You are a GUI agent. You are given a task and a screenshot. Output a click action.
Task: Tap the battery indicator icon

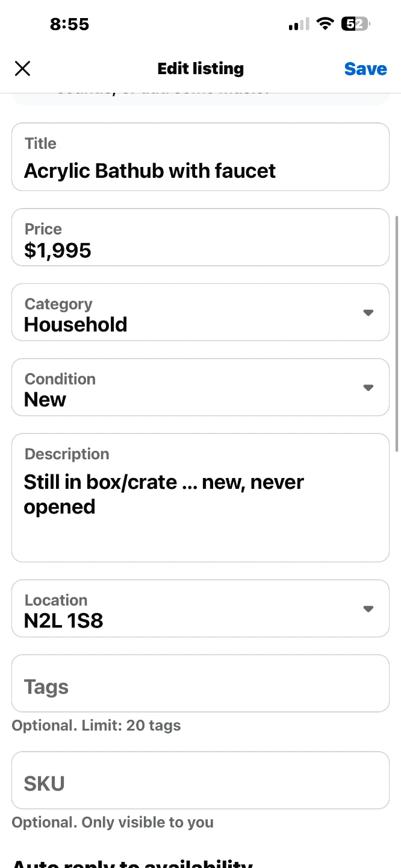355,24
